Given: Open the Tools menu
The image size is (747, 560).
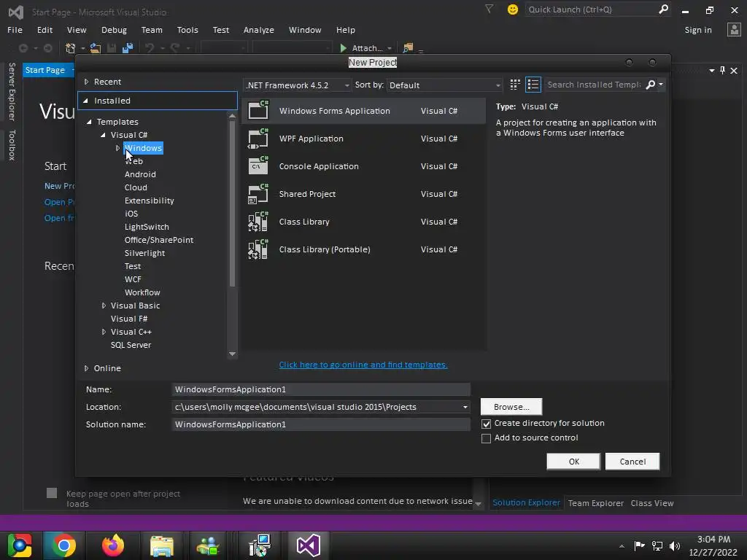Looking at the screenshot, I should point(187,30).
